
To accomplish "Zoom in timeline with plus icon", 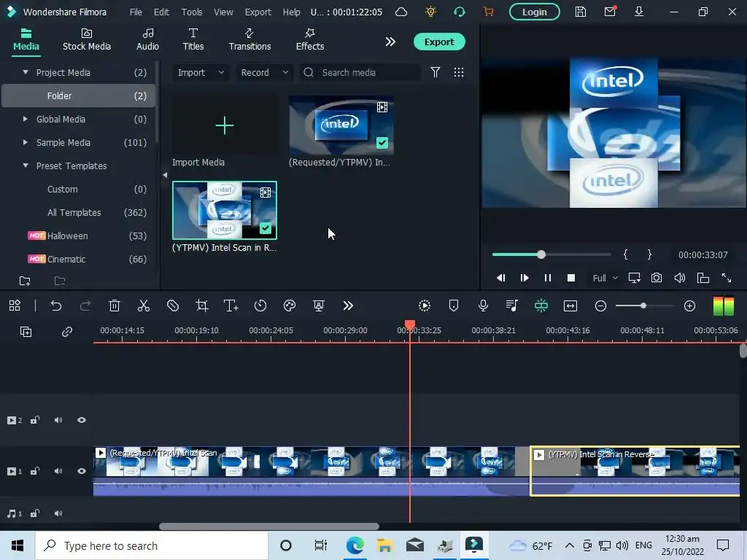I will point(689,306).
